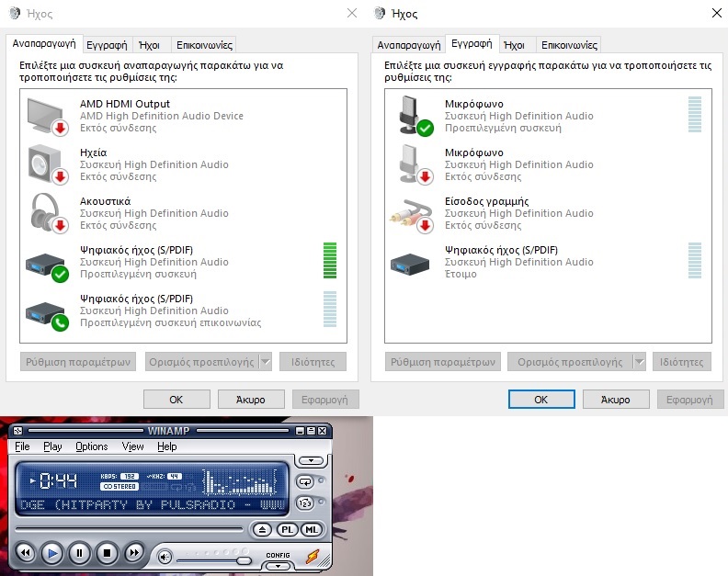Open dropdown arrow next to Ορισμός προεπιλογής in playback dialog

pyautogui.click(x=265, y=362)
